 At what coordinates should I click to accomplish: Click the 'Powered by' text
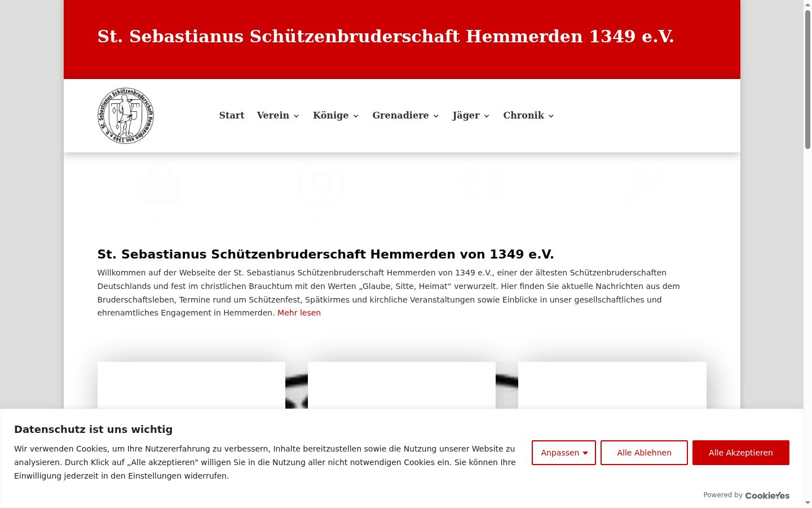click(723, 495)
